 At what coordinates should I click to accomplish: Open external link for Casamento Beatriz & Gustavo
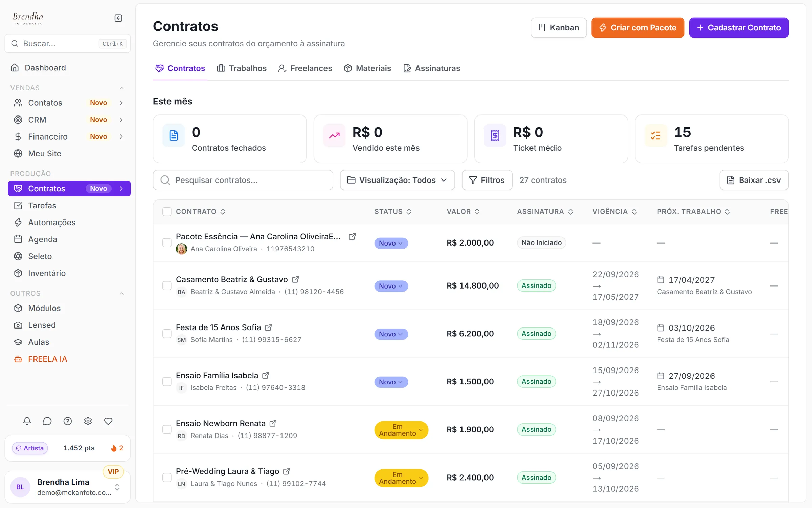coord(295,279)
